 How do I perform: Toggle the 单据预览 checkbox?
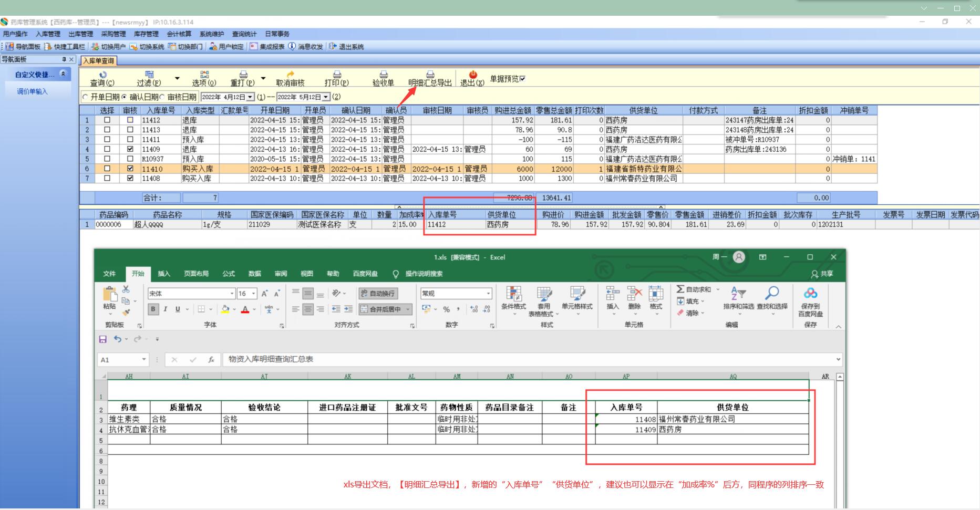pos(522,79)
